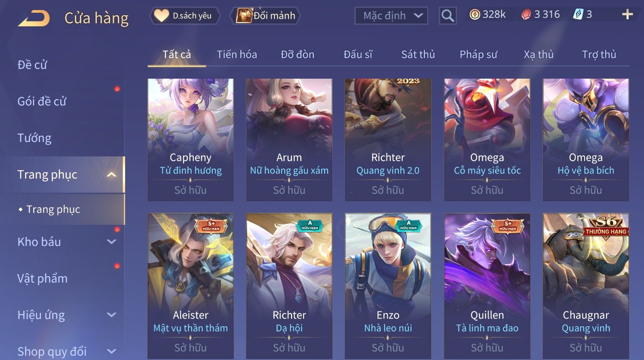The image size is (644, 360).
Task: Collapse the Trang phục sidebar section
Action: pyautogui.click(x=111, y=174)
